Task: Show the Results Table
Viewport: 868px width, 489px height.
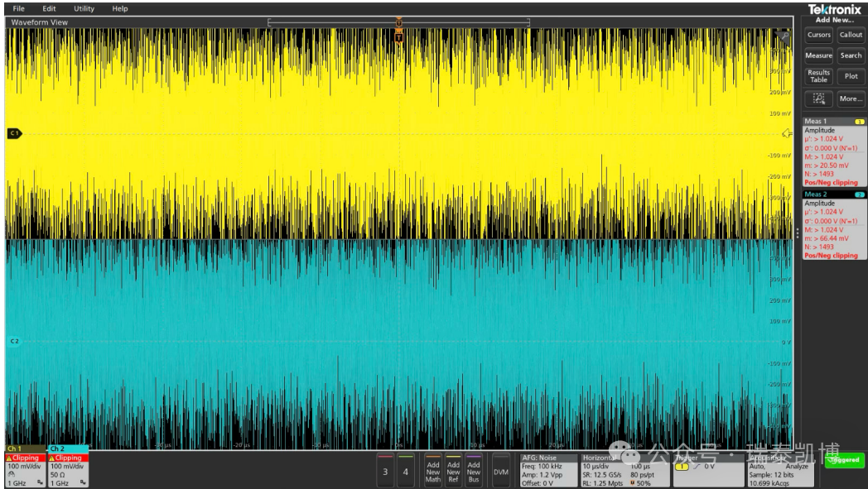Action: coord(818,76)
